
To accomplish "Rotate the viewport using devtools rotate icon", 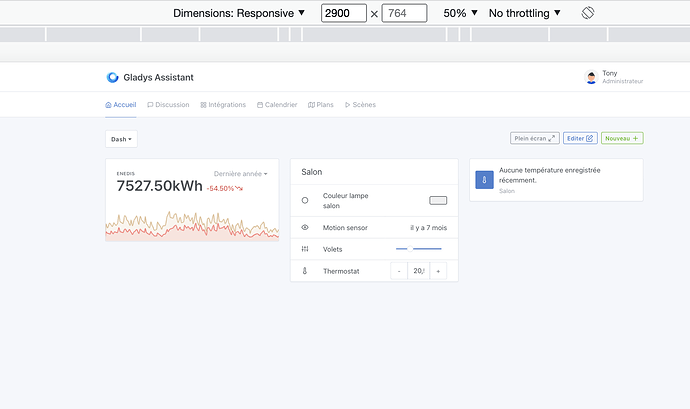I will click(588, 13).
